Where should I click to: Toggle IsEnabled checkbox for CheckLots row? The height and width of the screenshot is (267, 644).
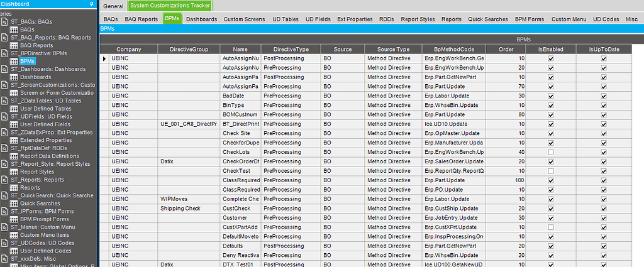[x=551, y=152]
